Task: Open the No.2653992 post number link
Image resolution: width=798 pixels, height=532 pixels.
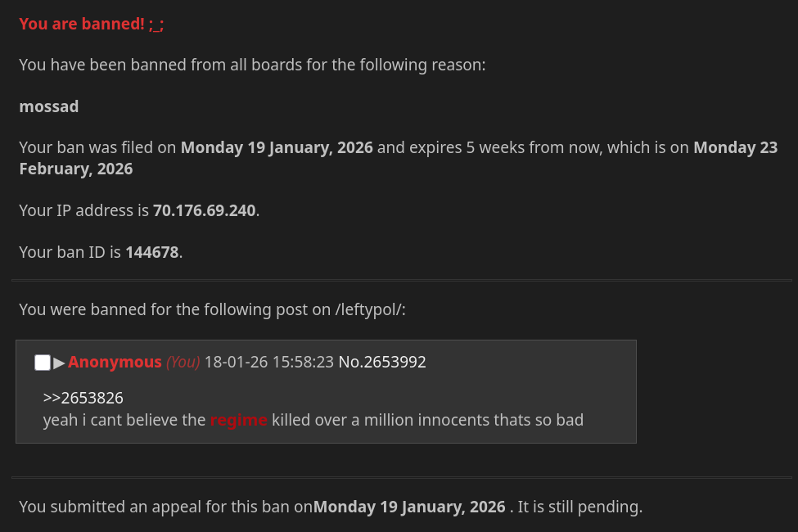Action: [382, 362]
